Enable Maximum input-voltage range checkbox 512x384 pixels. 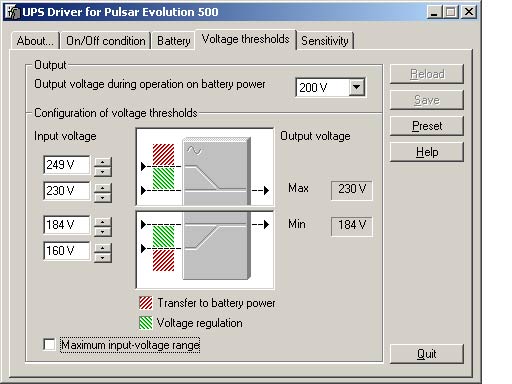coord(49,344)
